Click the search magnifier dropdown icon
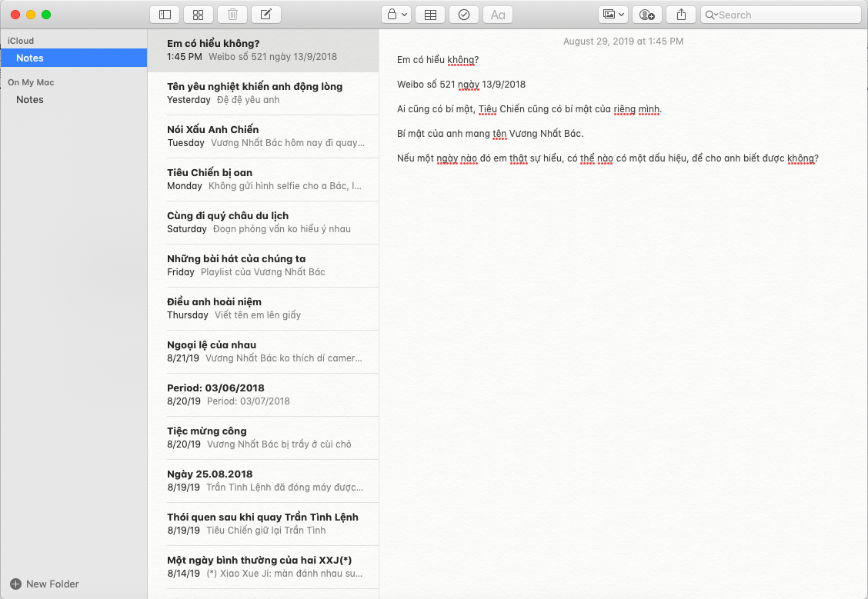 [711, 15]
